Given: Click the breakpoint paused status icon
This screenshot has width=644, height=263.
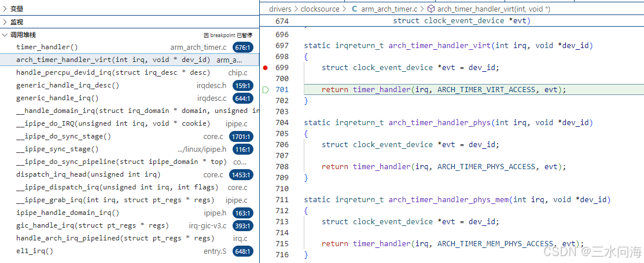Looking at the screenshot, I should [x=206, y=35].
